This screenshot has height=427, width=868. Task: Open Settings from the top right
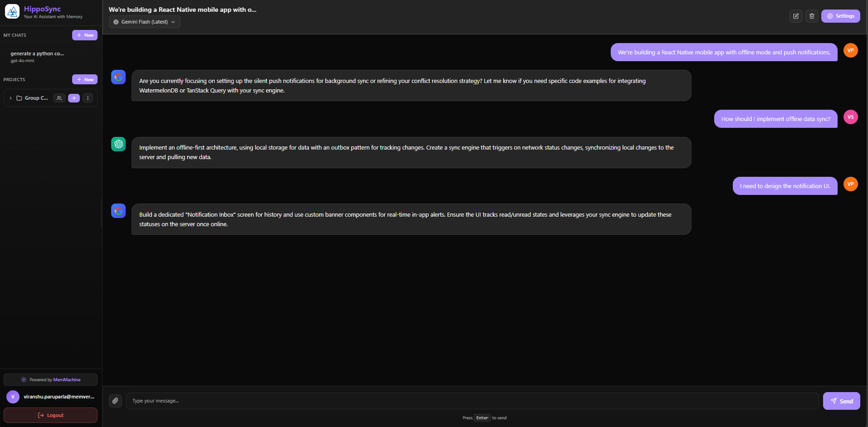[840, 15]
